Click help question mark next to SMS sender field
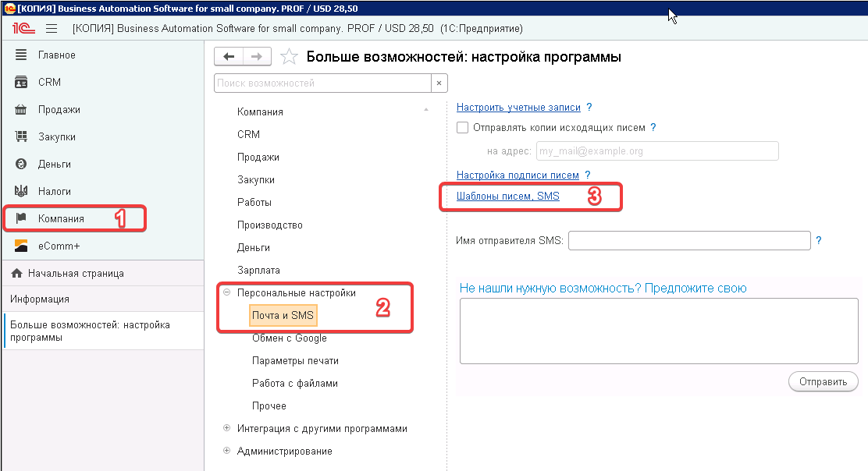 click(x=819, y=241)
